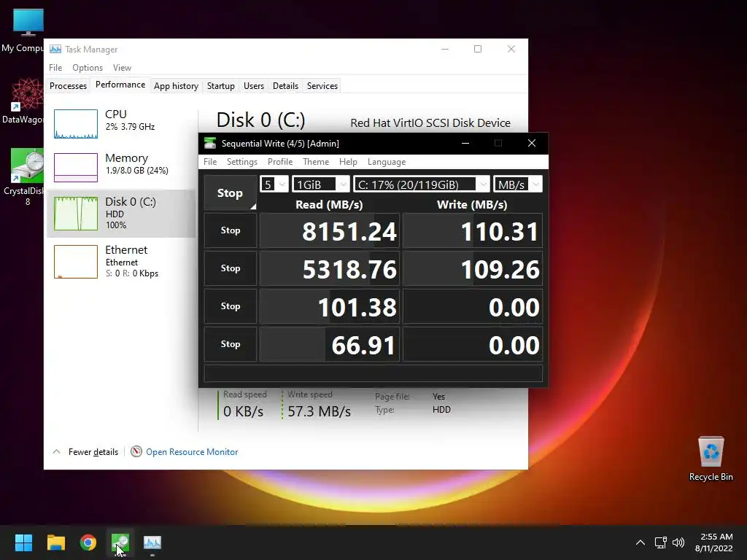
Task: Click the Write (MB/s) column header
Action: pos(472,204)
